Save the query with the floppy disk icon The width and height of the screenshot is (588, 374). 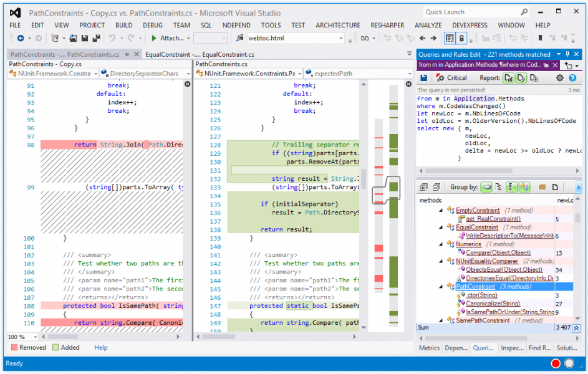[x=424, y=78]
